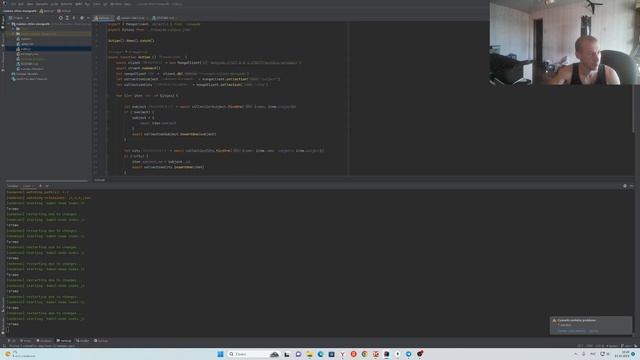Click the second link in notification popup
Viewport: 640px width, 360px height.
(593, 331)
